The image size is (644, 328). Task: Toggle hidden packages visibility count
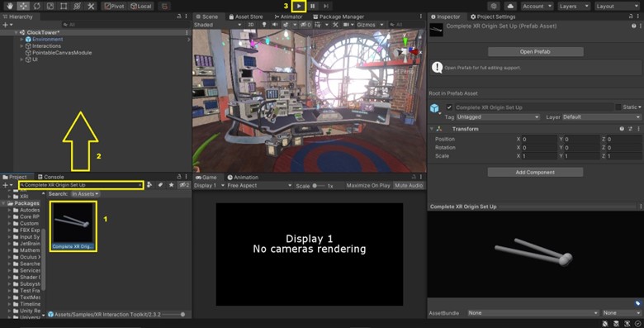(184, 185)
